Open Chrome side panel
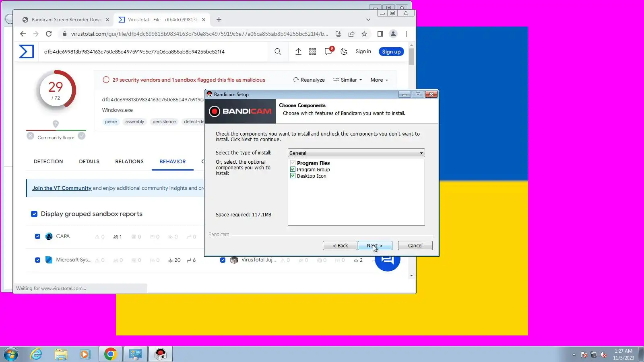 pyautogui.click(x=380, y=34)
